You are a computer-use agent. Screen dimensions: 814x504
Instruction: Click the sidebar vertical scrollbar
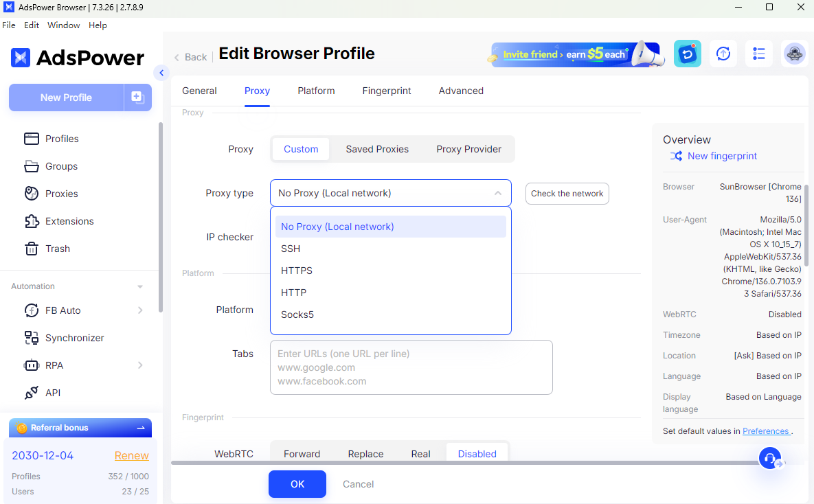pyautogui.click(x=161, y=217)
